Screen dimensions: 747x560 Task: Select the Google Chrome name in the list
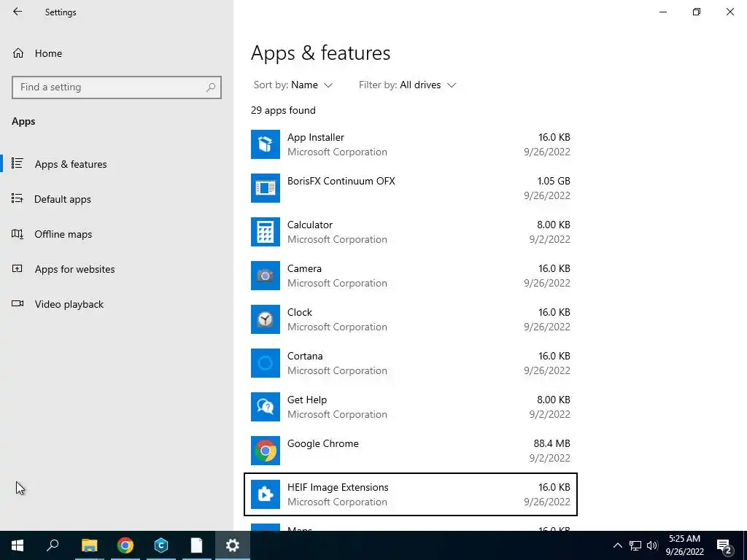click(323, 444)
